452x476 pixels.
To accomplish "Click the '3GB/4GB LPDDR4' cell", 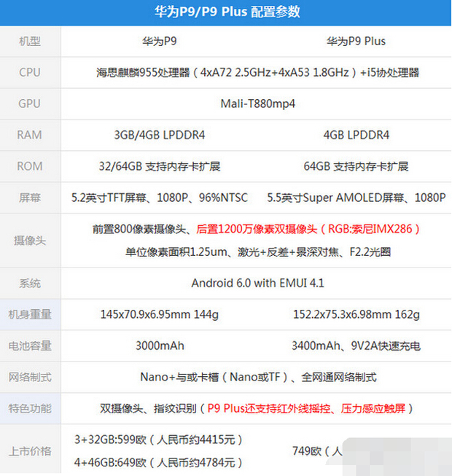I will tap(160, 135).
